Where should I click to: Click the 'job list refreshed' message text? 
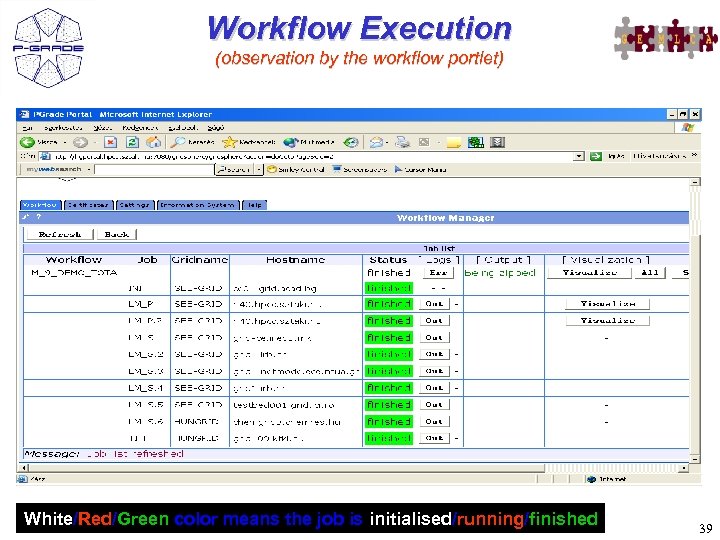tap(135, 454)
